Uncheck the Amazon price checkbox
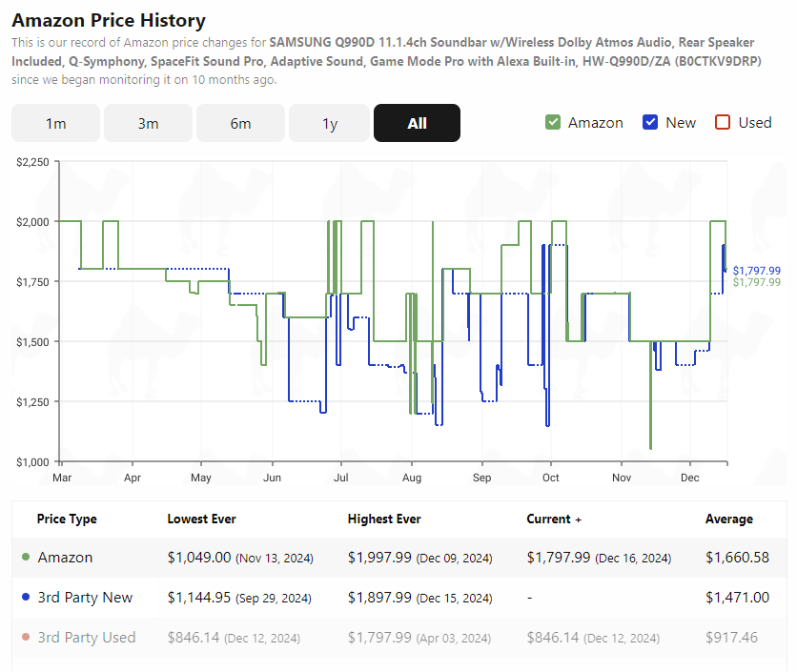797x672 pixels. [x=553, y=123]
